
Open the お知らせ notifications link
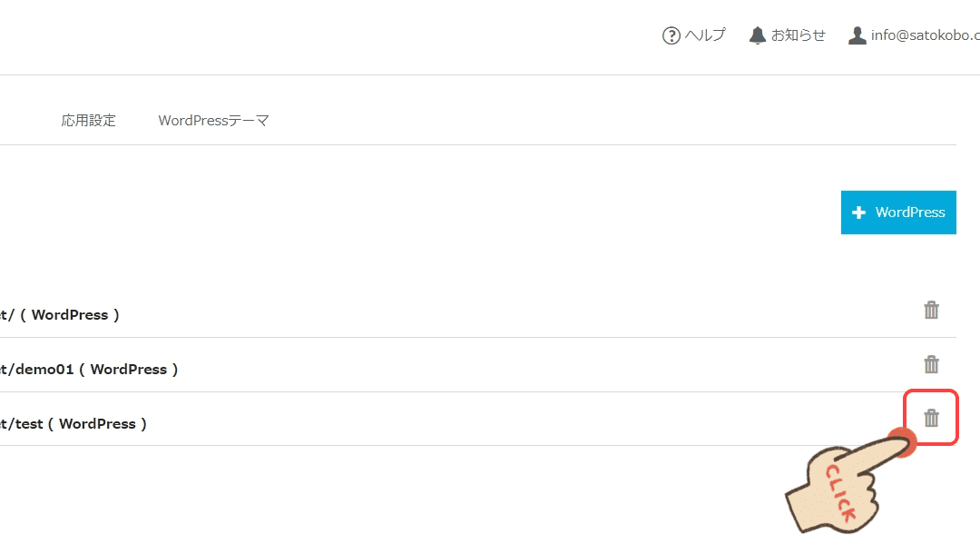799,35
